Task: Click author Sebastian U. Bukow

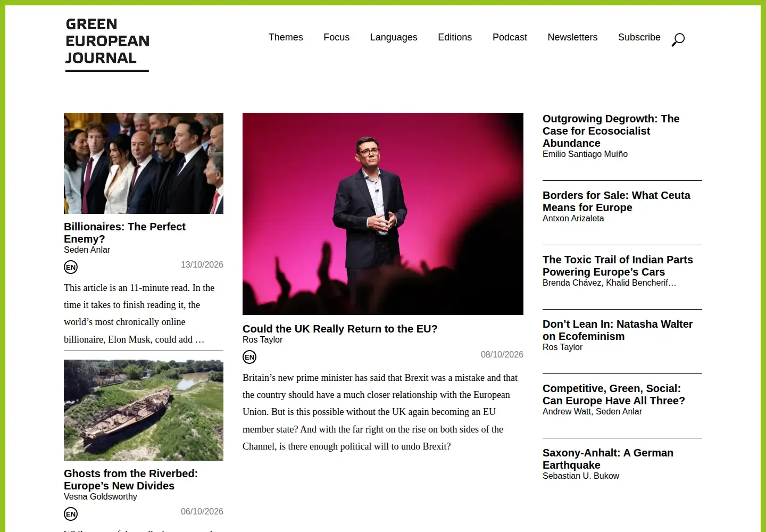Action: (x=581, y=476)
